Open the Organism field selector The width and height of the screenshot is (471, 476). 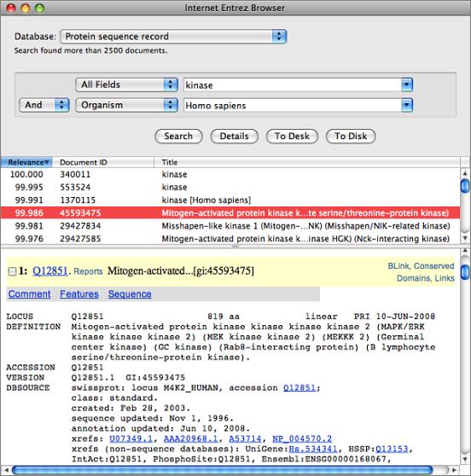tap(126, 105)
